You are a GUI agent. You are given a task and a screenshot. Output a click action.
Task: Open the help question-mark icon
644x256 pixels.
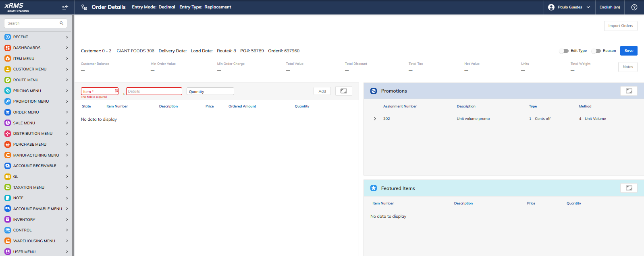point(634,7)
